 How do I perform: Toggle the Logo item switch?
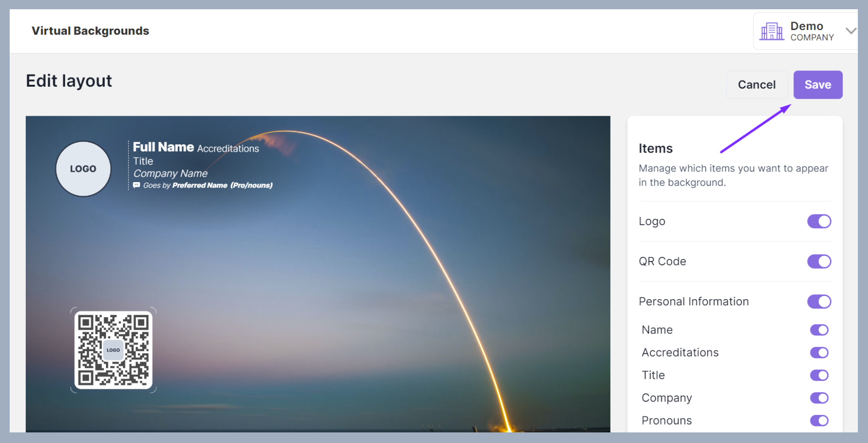[819, 221]
